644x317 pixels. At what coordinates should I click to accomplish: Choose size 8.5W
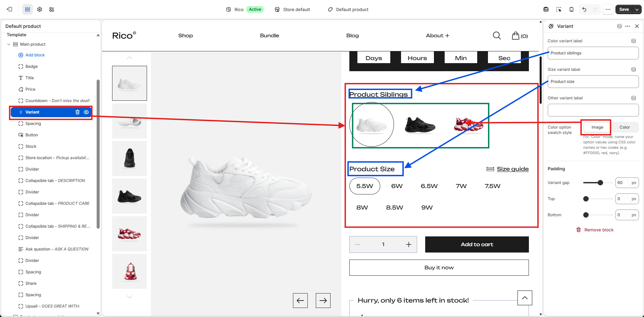pos(395,208)
